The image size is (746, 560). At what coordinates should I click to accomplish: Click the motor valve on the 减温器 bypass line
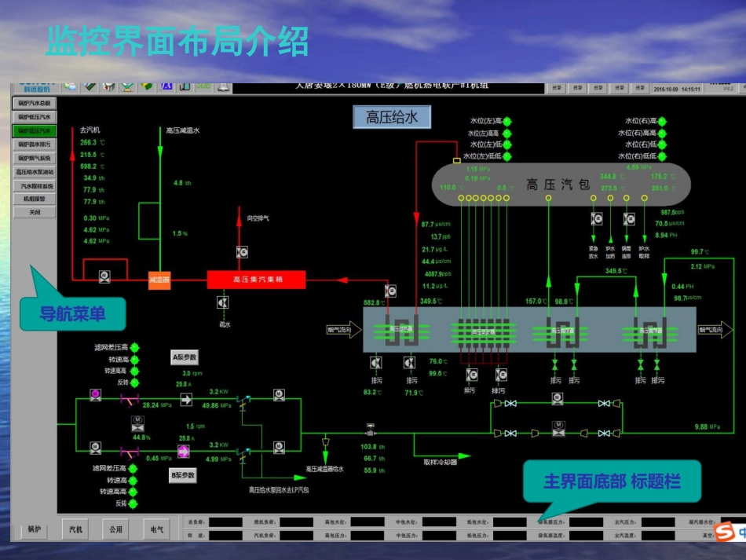coord(104,276)
